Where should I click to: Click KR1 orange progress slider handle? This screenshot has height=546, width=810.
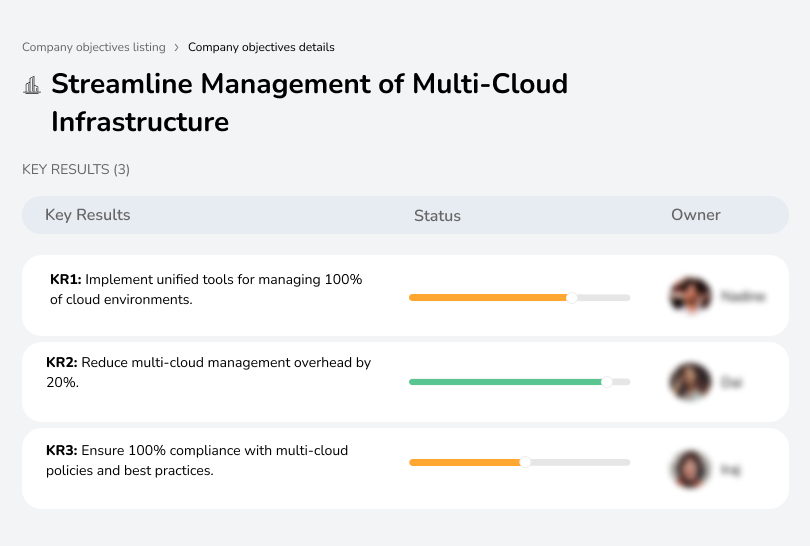pos(572,298)
